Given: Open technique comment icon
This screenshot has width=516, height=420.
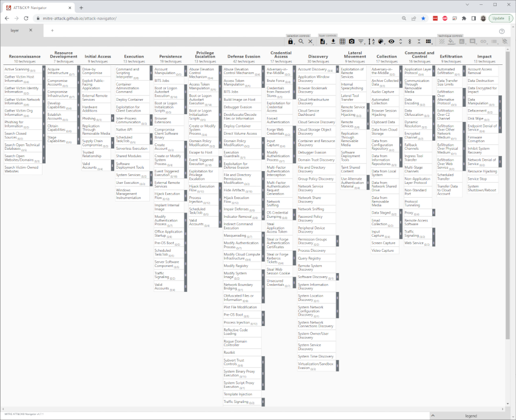Looking at the screenshot, I should click(472, 41).
